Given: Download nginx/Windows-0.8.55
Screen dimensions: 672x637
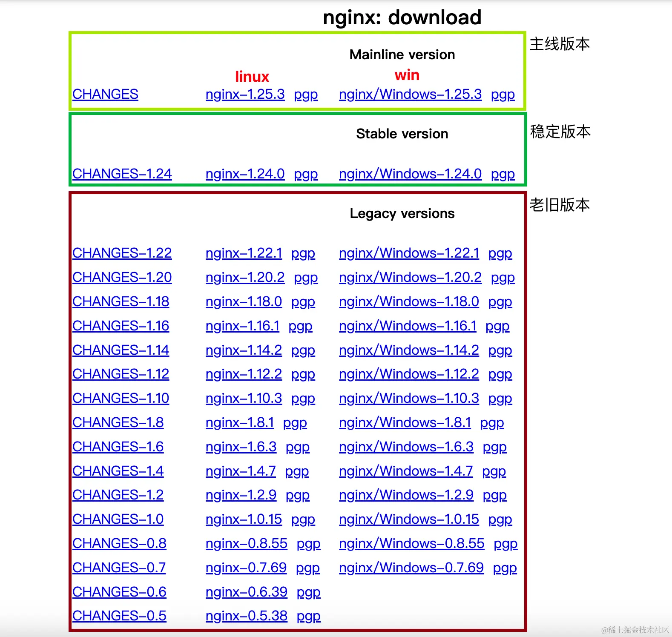Looking at the screenshot, I should pyautogui.click(x=412, y=543).
